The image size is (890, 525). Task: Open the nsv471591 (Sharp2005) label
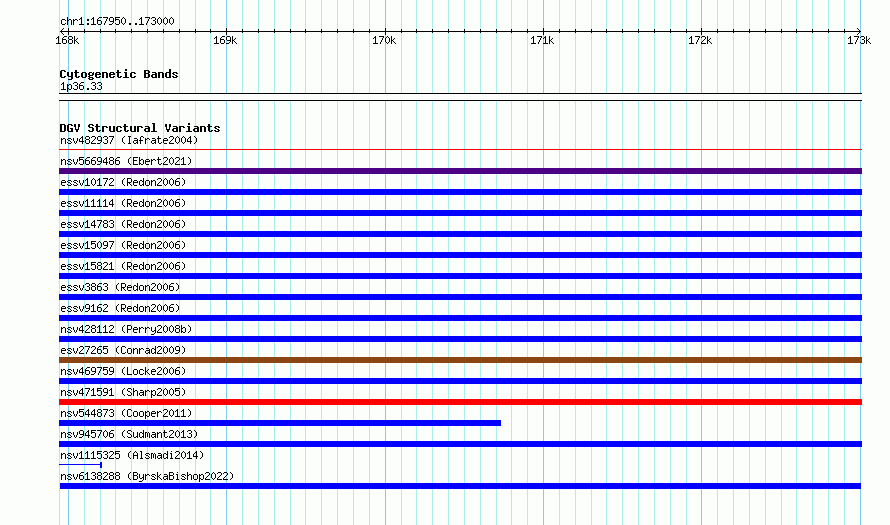pyautogui.click(x=123, y=392)
